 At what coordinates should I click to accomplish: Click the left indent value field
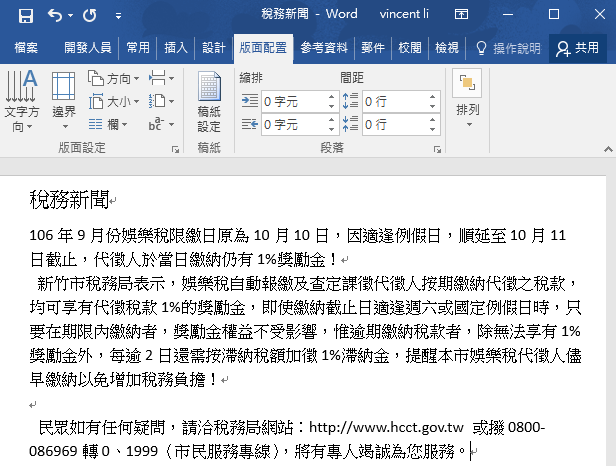coord(294,102)
